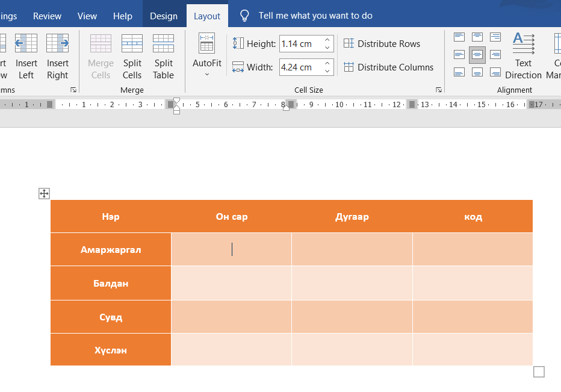Screen dimensions: 561x392
Task: Click the Дугаар cell for Амаржаргал
Action: tap(352, 249)
